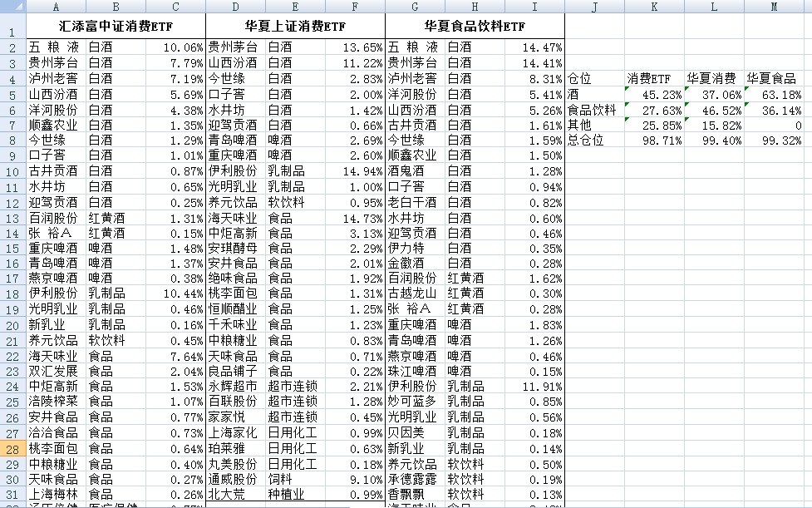Select row 1 header

(x=13, y=27)
